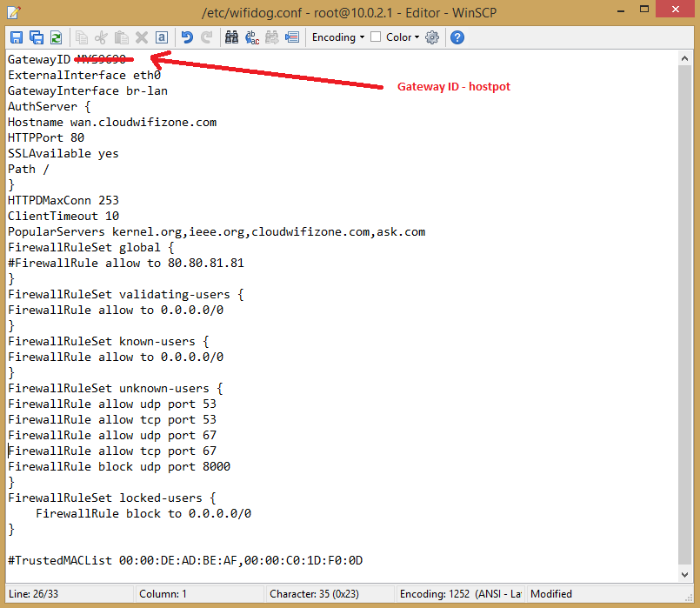Select All using the toolbar icon
Screen dimensions: 700x608
tap(162, 37)
